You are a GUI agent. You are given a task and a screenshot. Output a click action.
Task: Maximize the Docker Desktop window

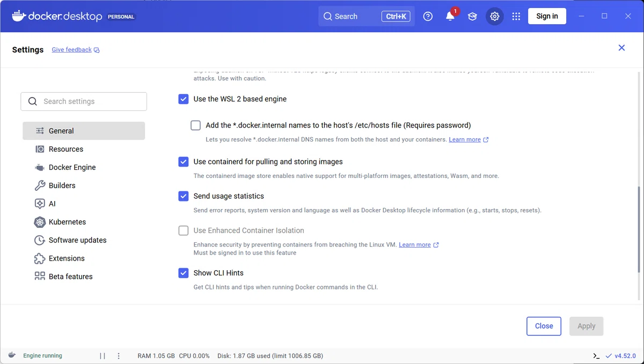604,16
